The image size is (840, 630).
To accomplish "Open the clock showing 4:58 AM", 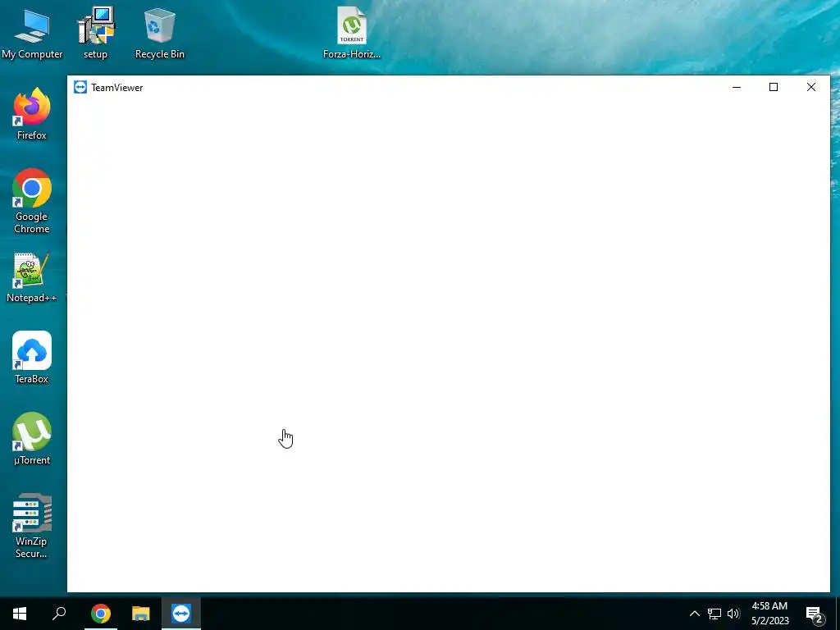I will (x=769, y=614).
